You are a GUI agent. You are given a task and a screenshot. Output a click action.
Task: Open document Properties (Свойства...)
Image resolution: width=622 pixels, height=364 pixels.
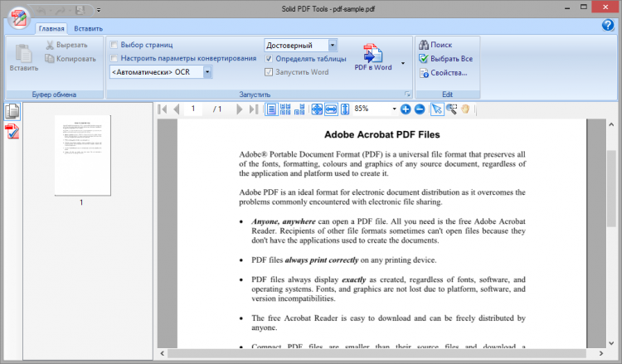[x=444, y=73]
